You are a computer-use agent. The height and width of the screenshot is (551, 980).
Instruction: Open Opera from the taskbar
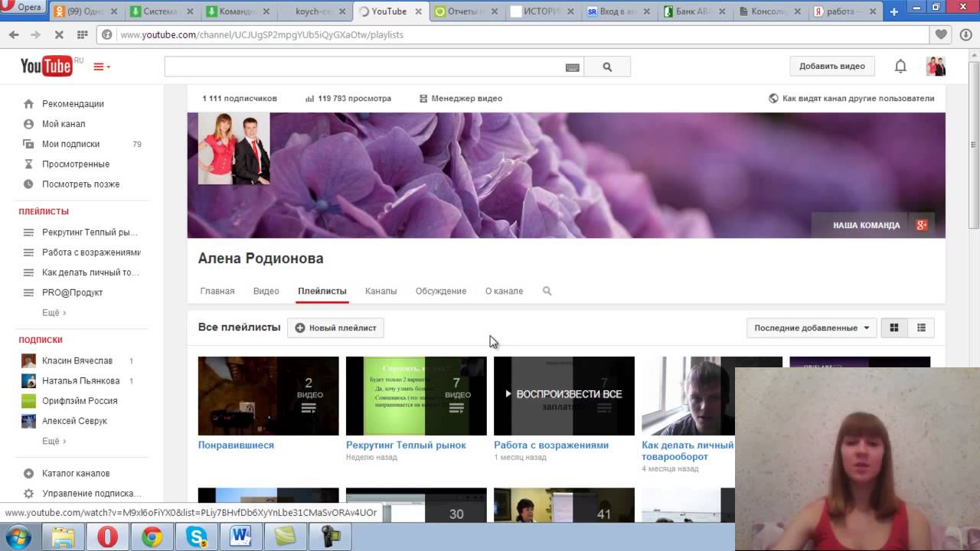(x=107, y=537)
